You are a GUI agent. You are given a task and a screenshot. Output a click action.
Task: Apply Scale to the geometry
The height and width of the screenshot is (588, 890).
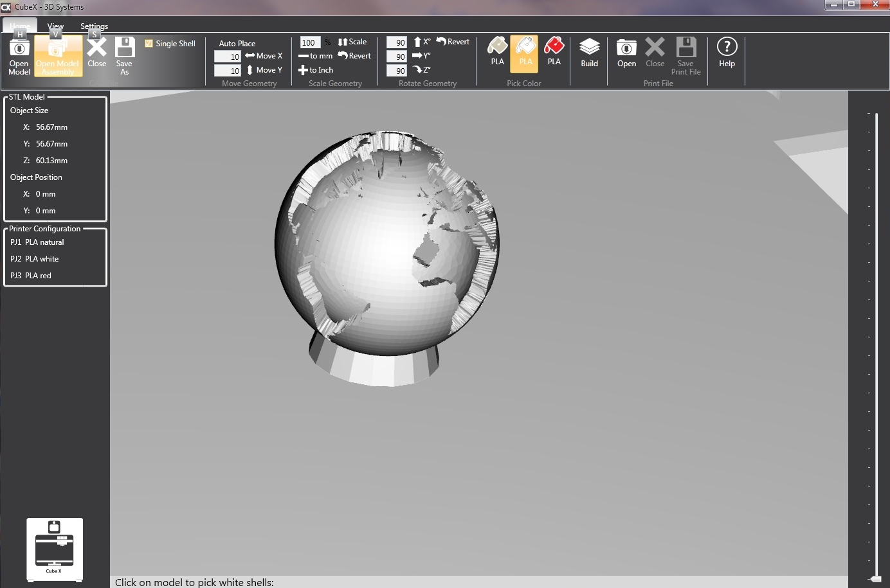(352, 42)
